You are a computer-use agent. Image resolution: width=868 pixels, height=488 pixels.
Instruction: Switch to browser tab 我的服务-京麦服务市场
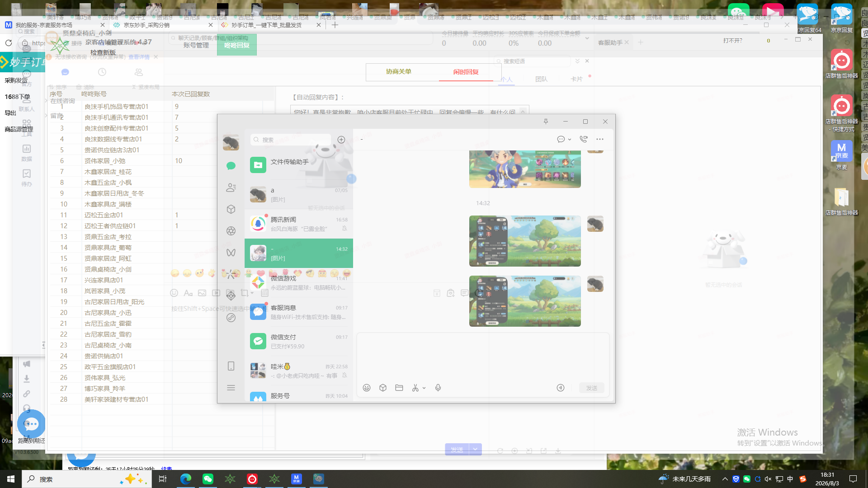(55, 25)
